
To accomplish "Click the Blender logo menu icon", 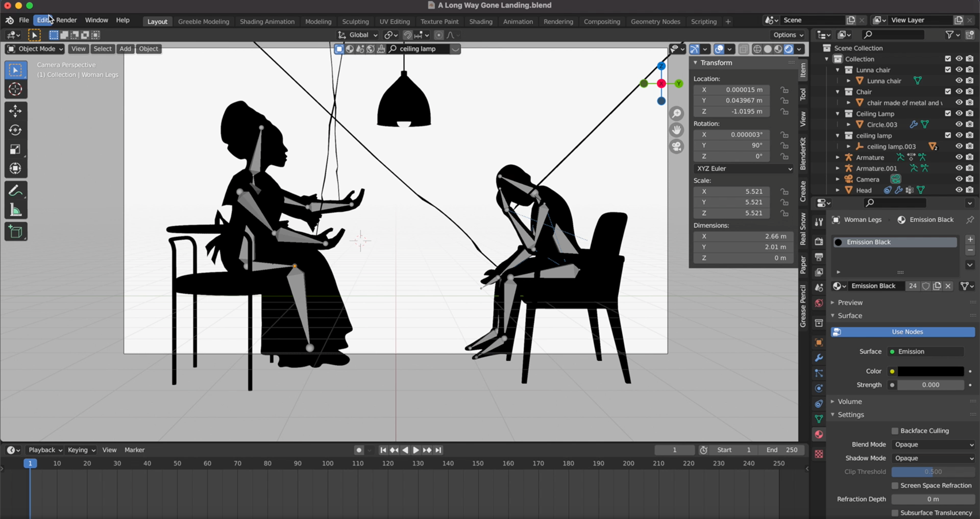I will [10, 20].
